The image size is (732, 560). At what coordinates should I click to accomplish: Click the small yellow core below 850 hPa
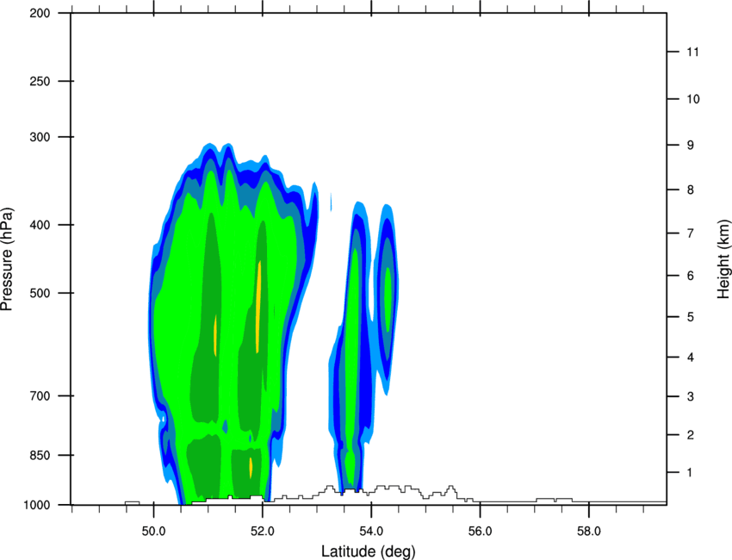[x=251, y=468]
